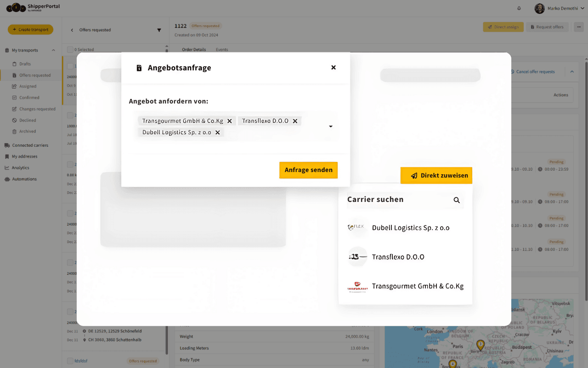Select the Drafts icon in the sidebar
Screen dimensions: 588x368
pos(16,63)
